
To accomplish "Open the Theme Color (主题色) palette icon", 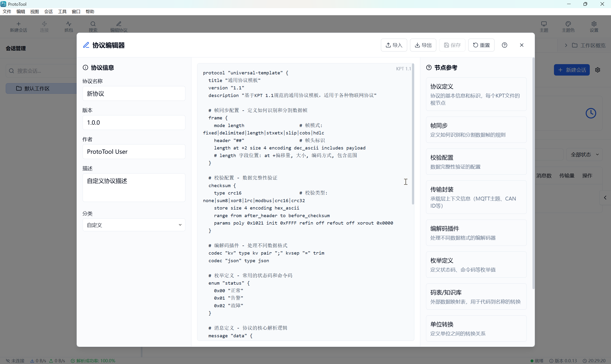I will pyautogui.click(x=568, y=26).
